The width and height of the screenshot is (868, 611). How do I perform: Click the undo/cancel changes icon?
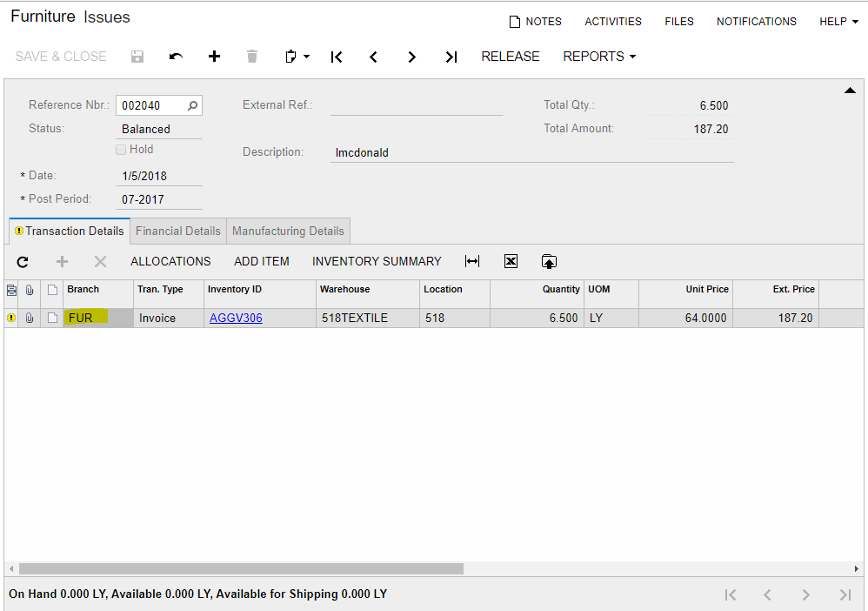click(176, 57)
